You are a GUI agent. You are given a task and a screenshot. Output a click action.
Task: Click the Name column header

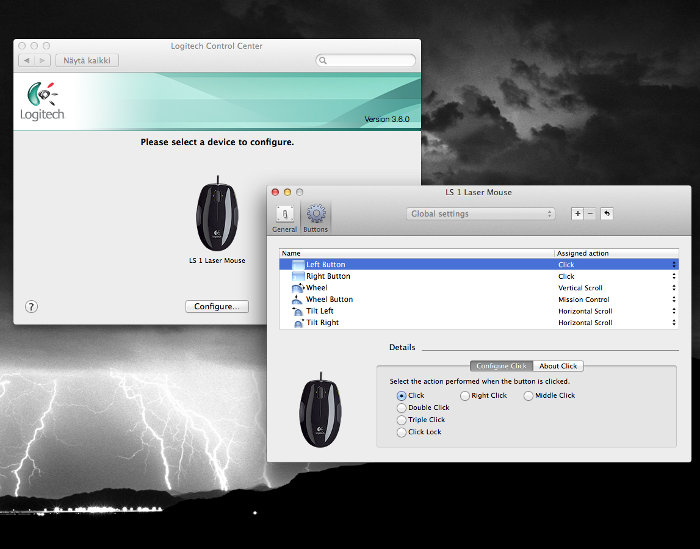417,253
